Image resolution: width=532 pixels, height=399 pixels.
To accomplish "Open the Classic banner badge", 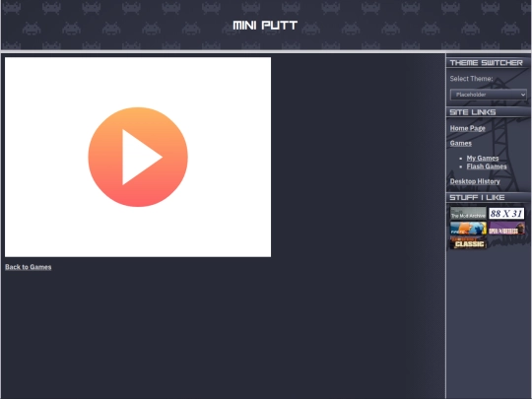I will [x=468, y=243].
